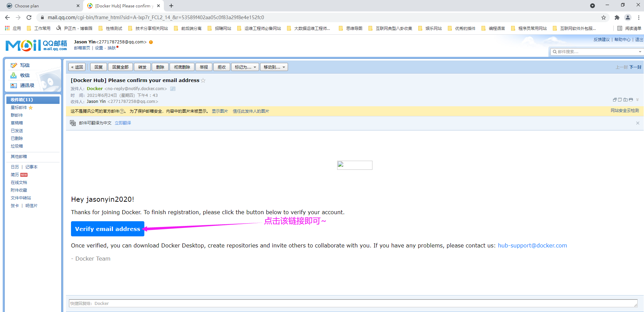Switch to the Choose plan tab

pos(40,6)
